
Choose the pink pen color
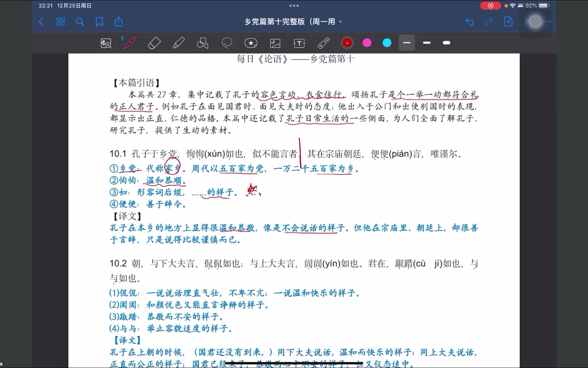(x=367, y=43)
